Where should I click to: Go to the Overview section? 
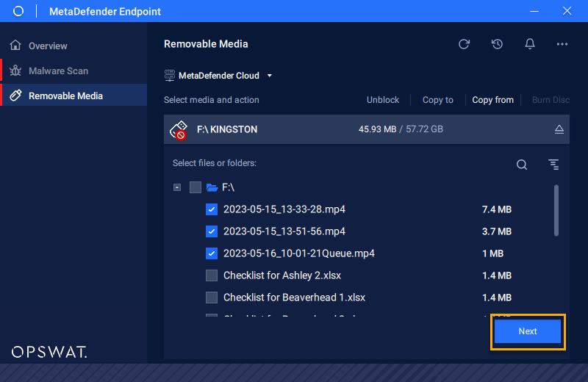point(73,46)
